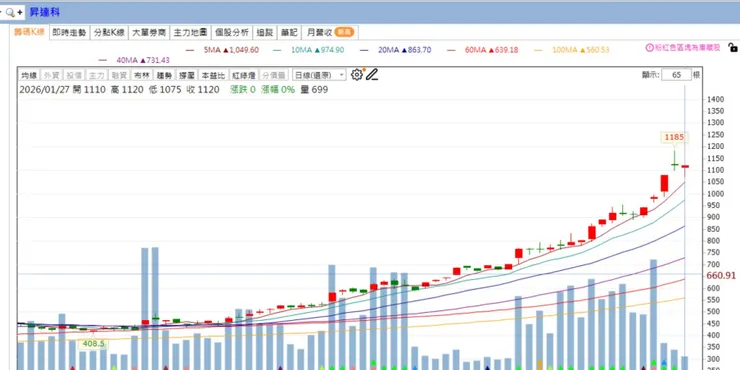Viewport: 740px width, 370px height.
Task: Click the 660.91 price marker on axis
Action: coord(721,275)
